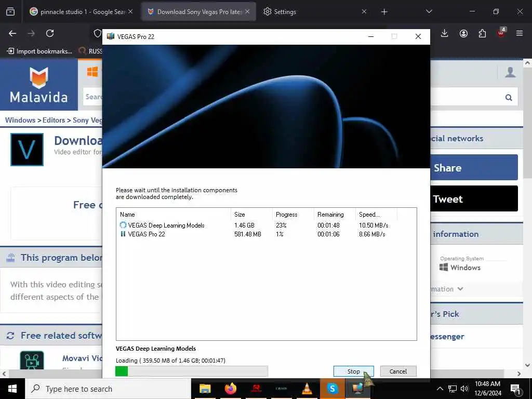Reload the current page
Image resolution: width=532 pixels, height=399 pixels.
(50, 33)
